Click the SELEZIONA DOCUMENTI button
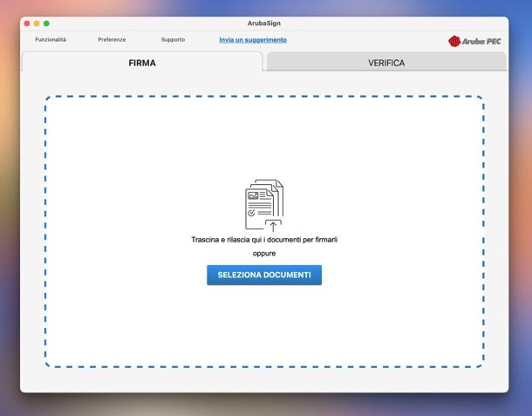The width and height of the screenshot is (532, 416). (264, 275)
